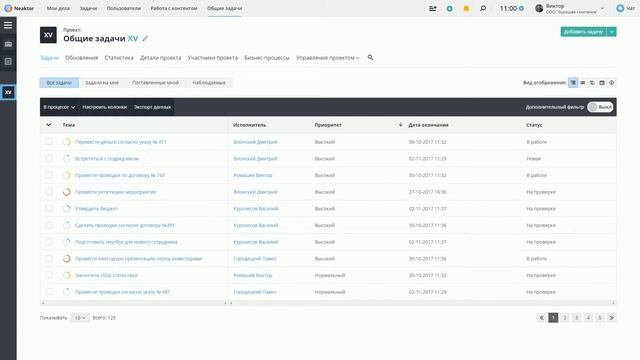Image resolution: width=640 pixels, height=360 pixels.
Task: Click the date '27-10-2017 16:30'
Action: (x=428, y=192)
